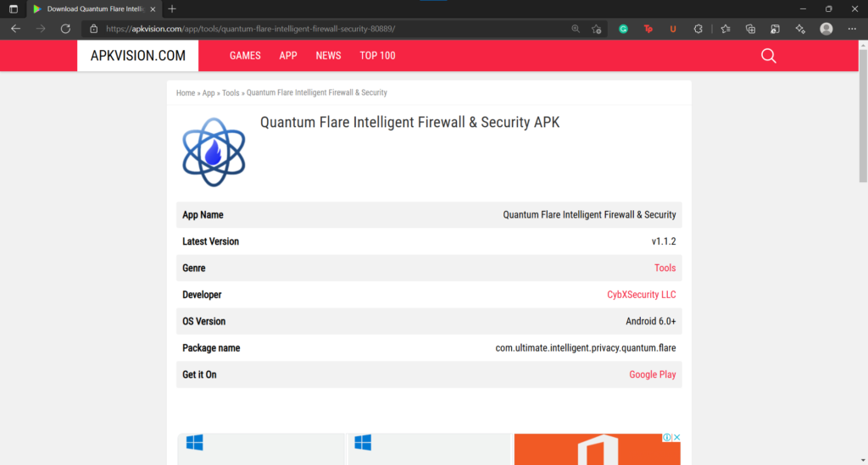The width and height of the screenshot is (868, 465).
Task: Click package name com.ultimate.intelligent.privacy.quantum.flare
Action: click(x=585, y=348)
